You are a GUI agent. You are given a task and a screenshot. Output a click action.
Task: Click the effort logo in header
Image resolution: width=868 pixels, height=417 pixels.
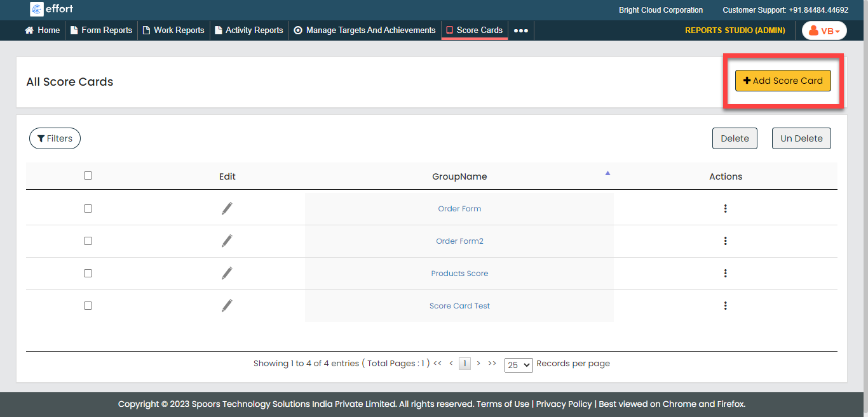[x=53, y=10]
